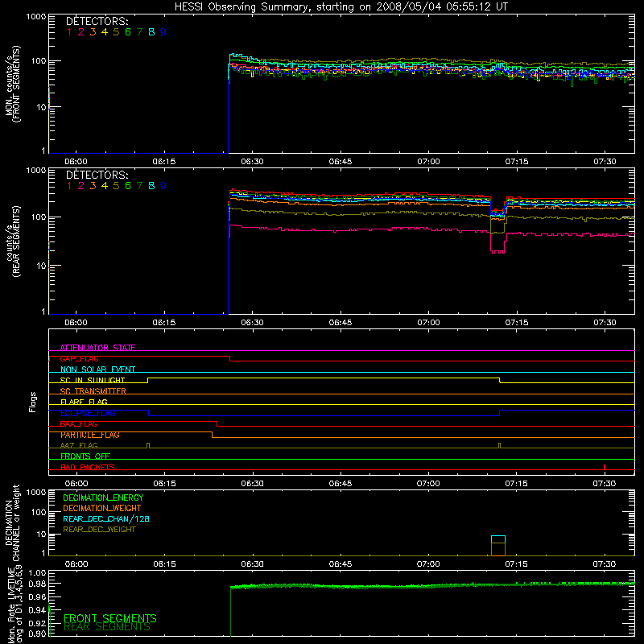Viewport: 644px width, 644px height.
Task: Click the GAP_FLAG label
Action: point(79,358)
